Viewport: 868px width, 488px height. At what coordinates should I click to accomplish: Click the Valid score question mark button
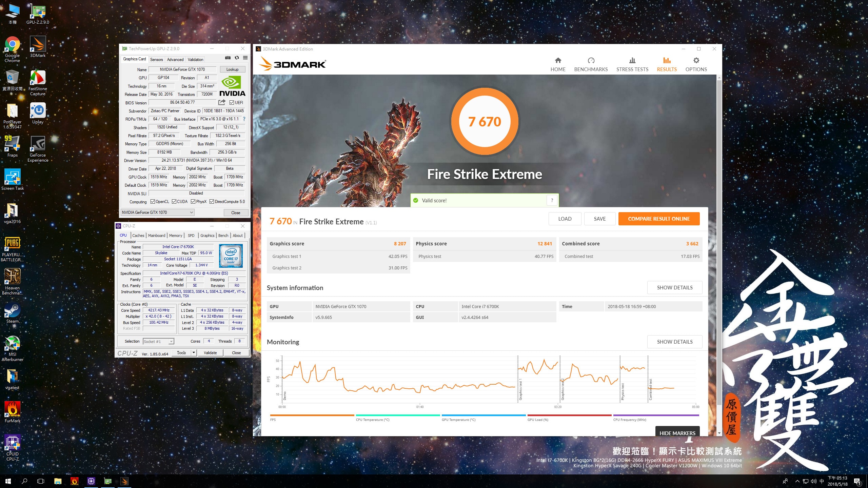pos(552,200)
